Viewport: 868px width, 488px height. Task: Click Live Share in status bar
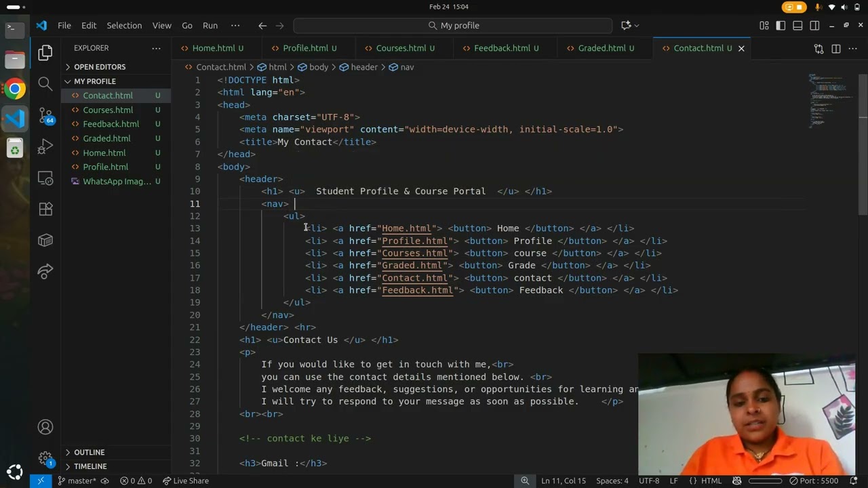186,481
